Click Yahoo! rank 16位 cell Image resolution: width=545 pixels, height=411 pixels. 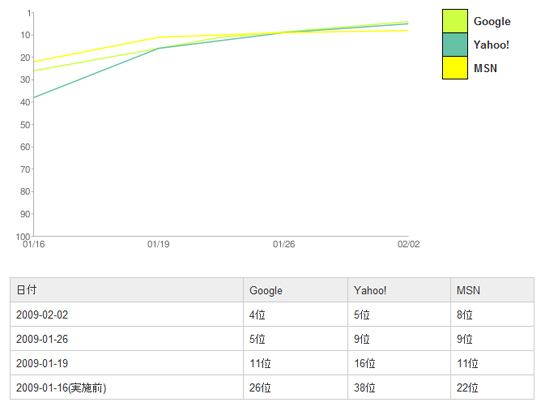[399, 363]
